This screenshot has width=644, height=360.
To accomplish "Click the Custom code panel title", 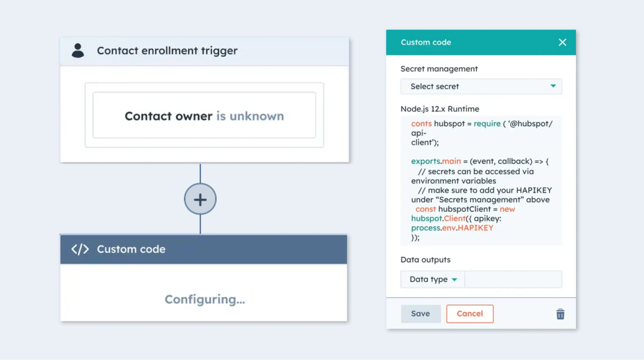I will coord(426,42).
